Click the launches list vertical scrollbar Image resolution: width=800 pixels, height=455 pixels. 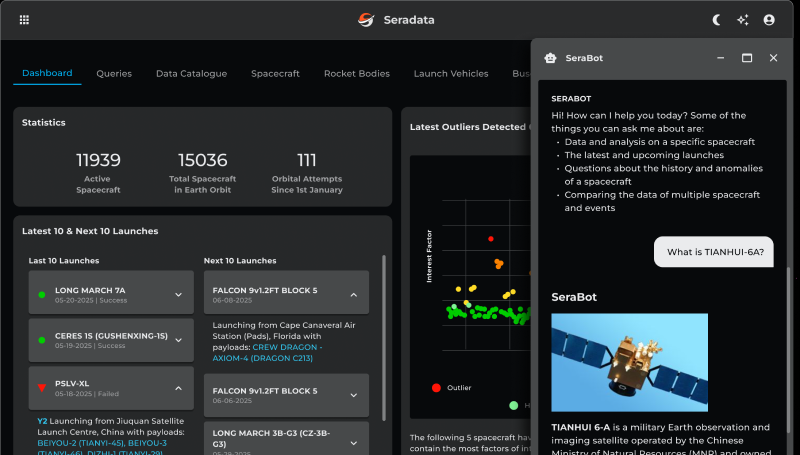(384, 338)
